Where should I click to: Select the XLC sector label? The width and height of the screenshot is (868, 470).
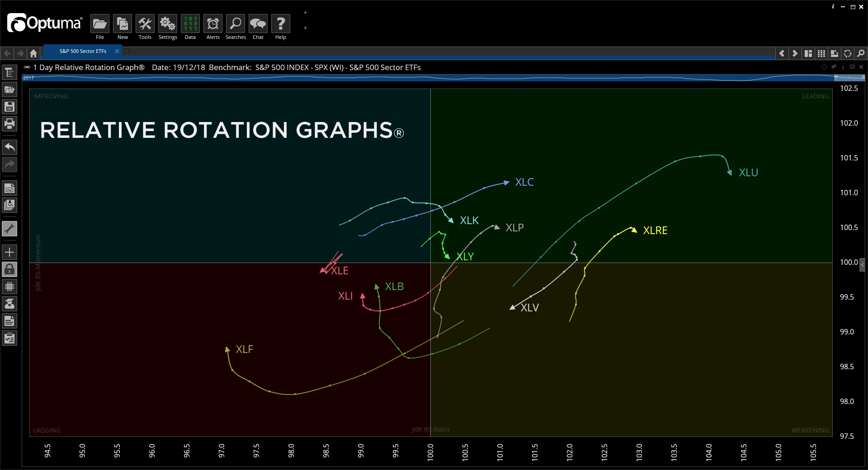524,182
